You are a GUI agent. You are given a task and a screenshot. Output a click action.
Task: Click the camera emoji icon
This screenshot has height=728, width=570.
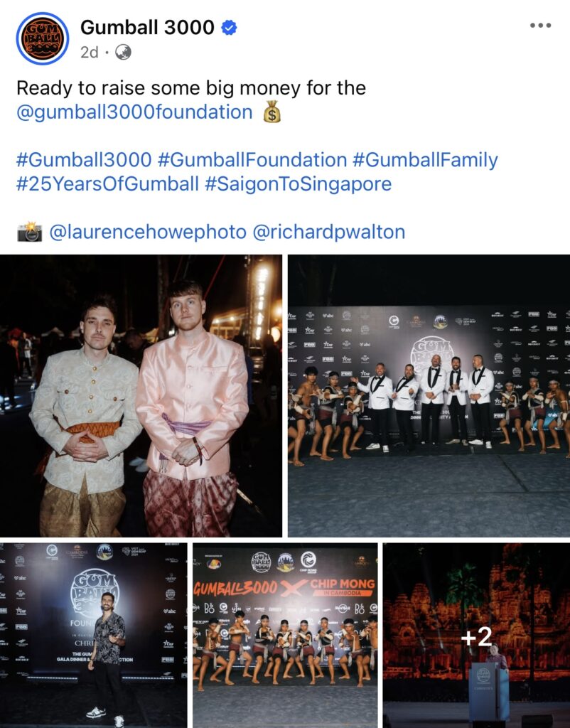(30, 231)
